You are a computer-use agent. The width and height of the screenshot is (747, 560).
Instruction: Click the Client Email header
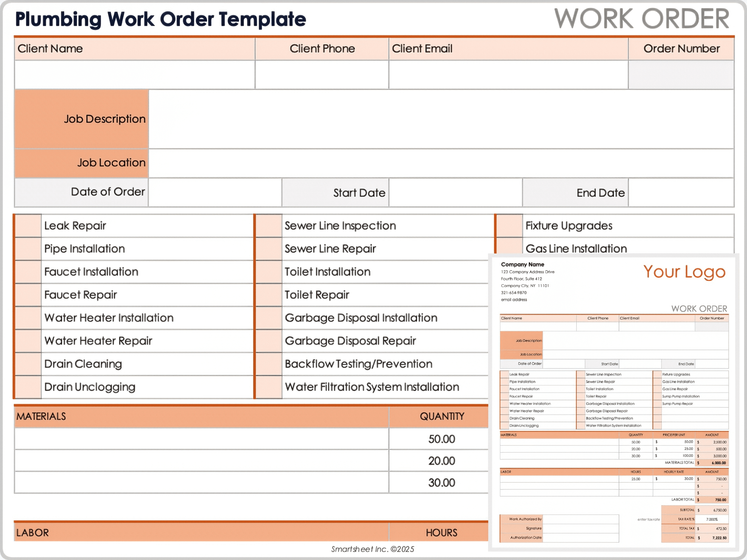(x=509, y=49)
